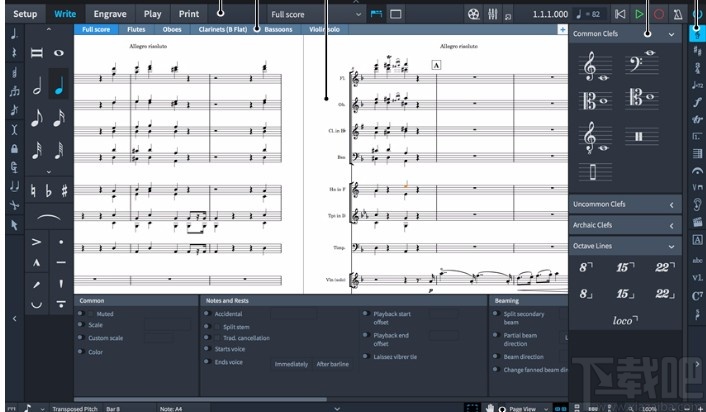Enable the Accidental property toggle
Viewport: 706px width, 412px height.
(207, 313)
